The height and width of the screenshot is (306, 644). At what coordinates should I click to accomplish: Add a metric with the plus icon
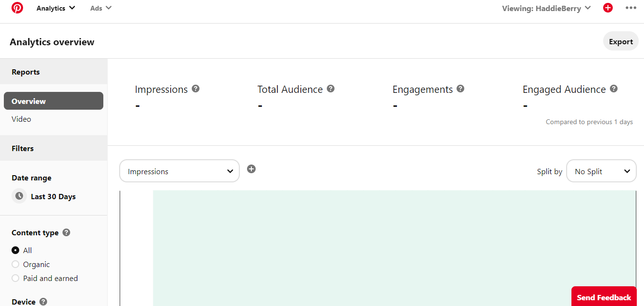(251, 169)
